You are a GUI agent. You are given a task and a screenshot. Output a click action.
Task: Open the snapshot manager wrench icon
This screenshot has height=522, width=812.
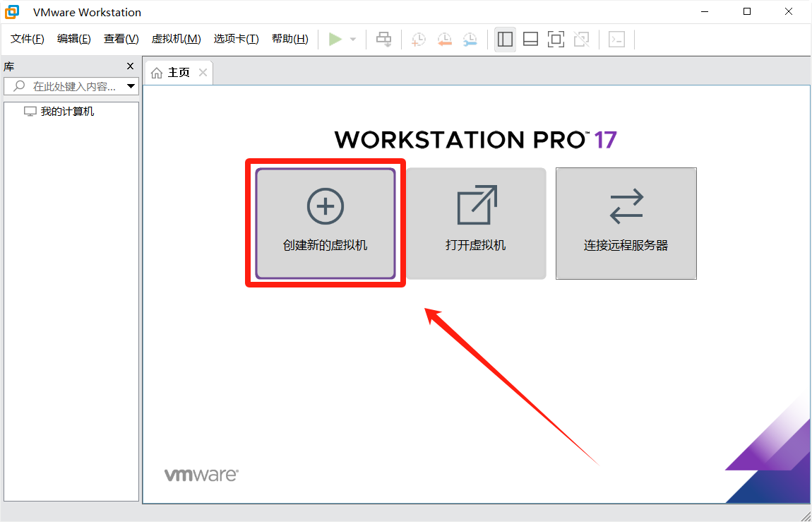point(470,40)
